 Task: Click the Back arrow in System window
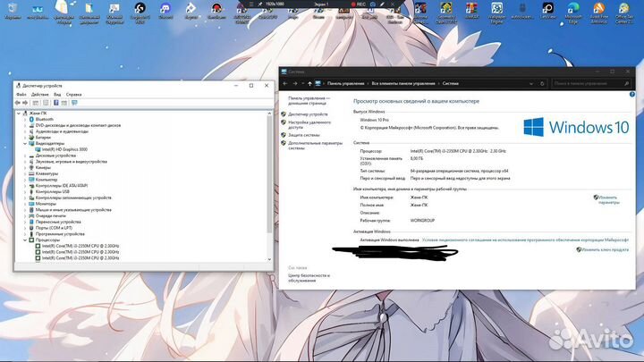point(286,83)
